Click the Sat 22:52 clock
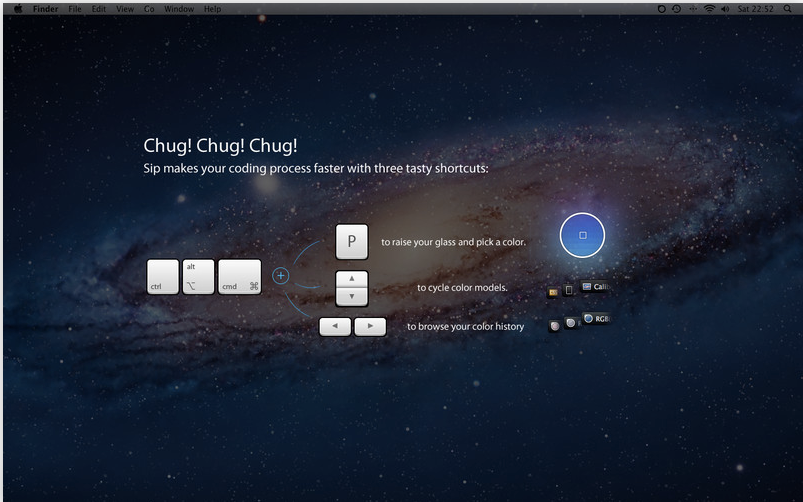803x502 pixels. point(755,9)
